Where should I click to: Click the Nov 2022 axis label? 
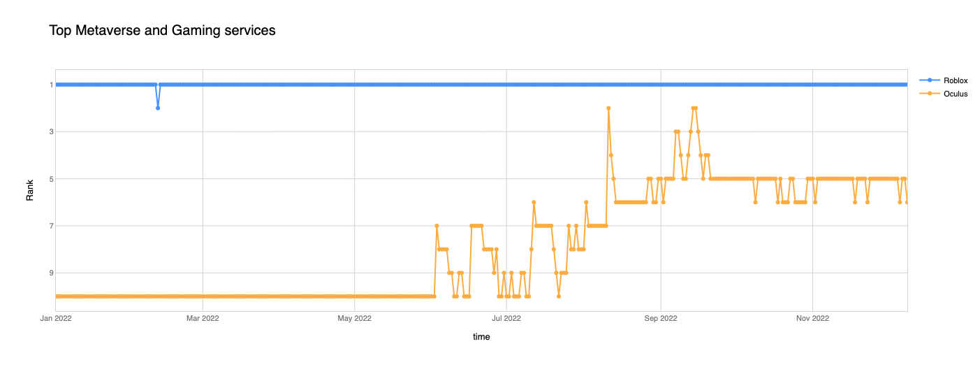point(813,319)
